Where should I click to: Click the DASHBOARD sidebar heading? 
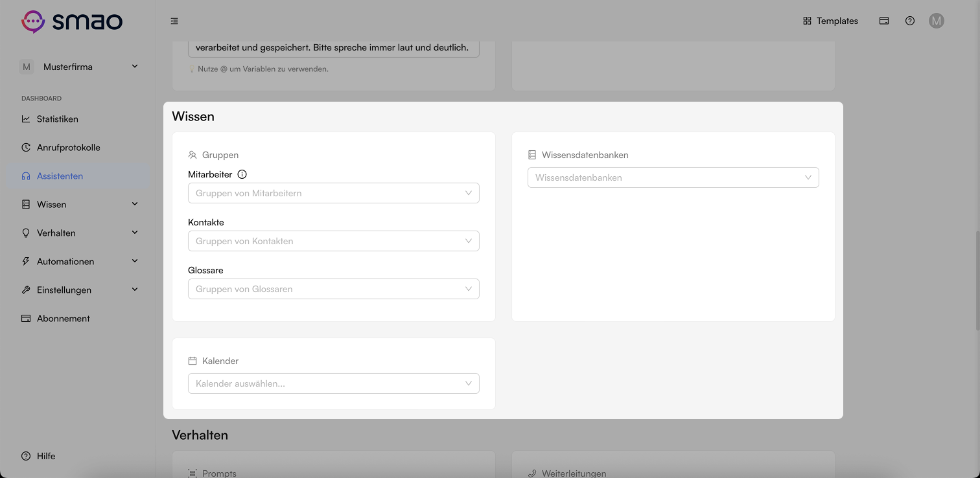tap(41, 98)
